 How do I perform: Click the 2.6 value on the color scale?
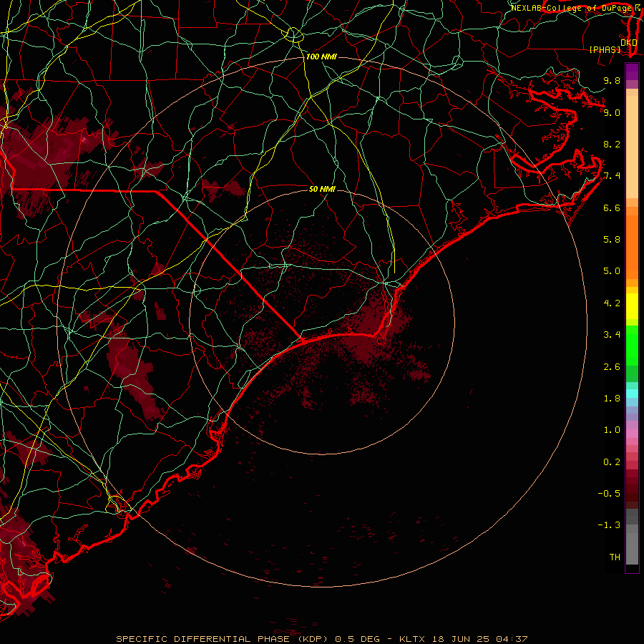pos(612,367)
